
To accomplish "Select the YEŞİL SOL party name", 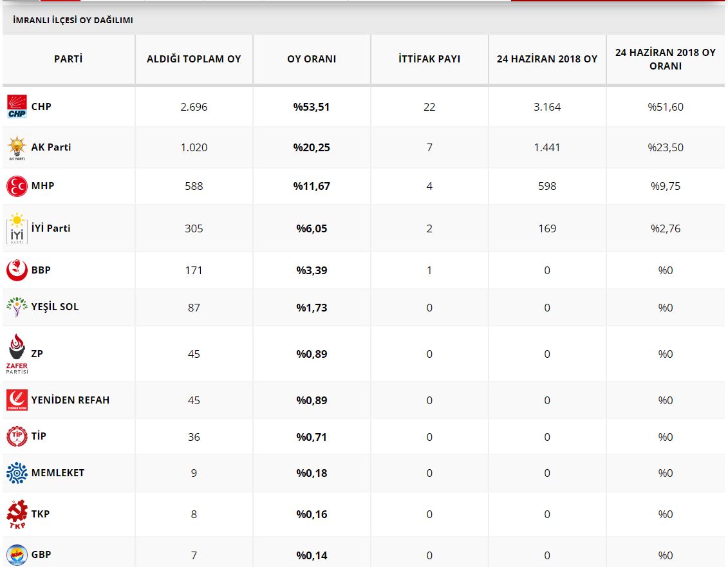I will 55,307.
